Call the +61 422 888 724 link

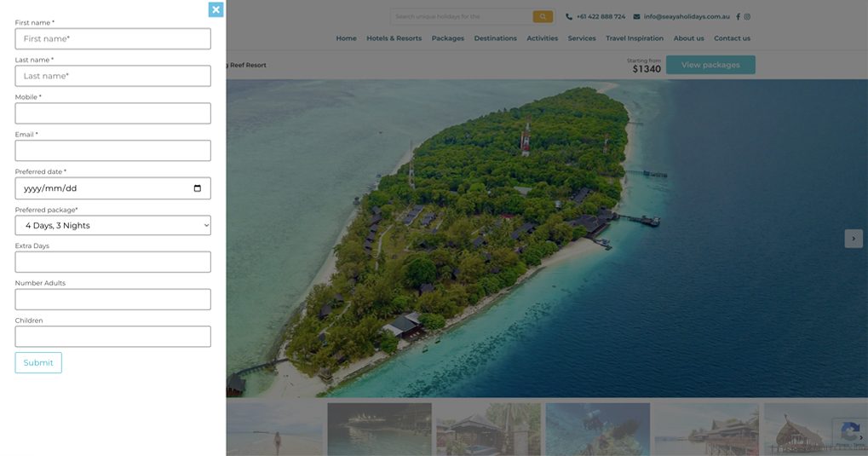(x=601, y=17)
